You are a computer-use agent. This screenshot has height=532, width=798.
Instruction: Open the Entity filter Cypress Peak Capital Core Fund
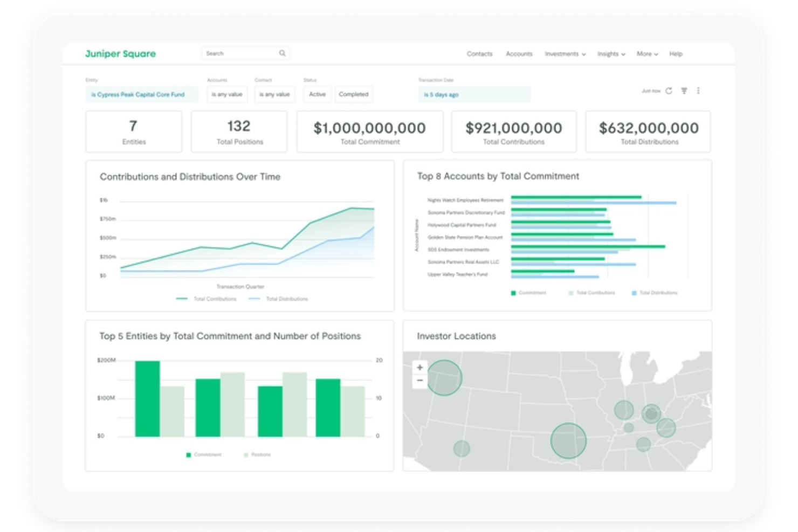(x=142, y=94)
